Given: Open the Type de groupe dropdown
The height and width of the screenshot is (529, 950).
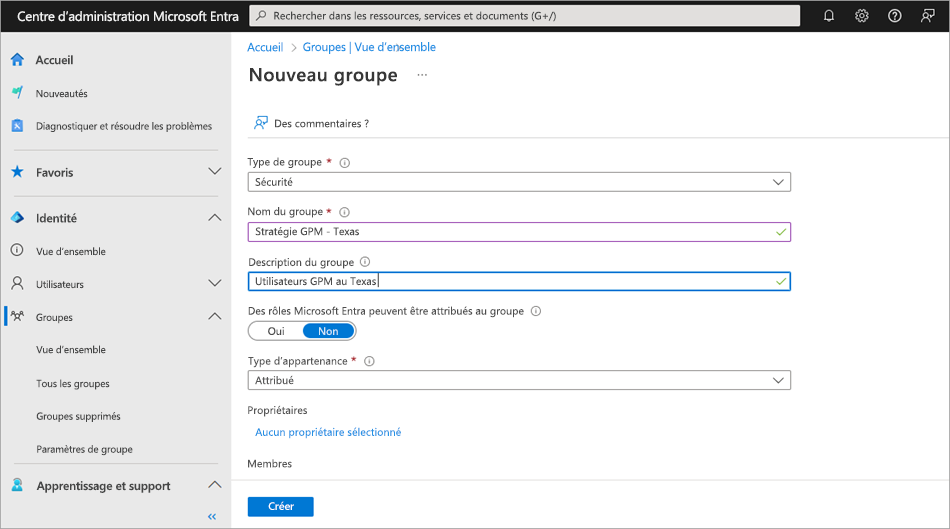Looking at the screenshot, I should click(519, 182).
